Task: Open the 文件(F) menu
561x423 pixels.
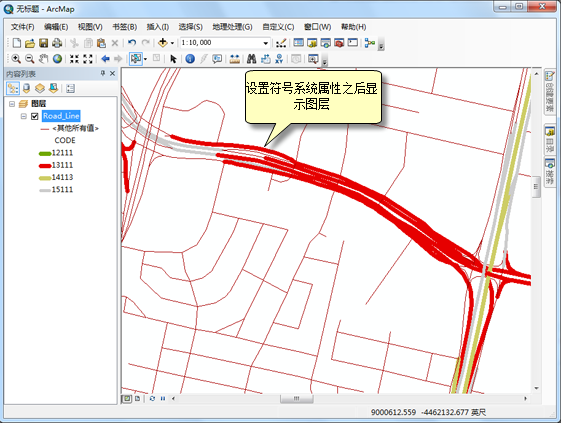Action: pos(22,27)
